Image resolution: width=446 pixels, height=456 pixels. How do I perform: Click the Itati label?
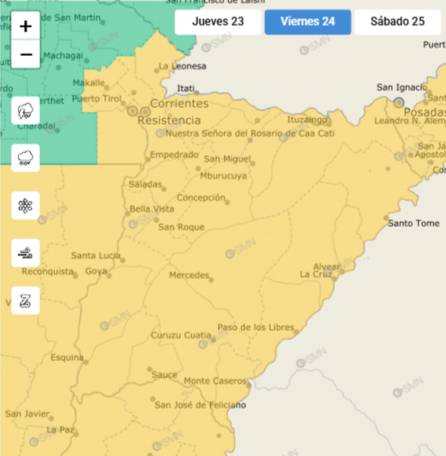186,88
